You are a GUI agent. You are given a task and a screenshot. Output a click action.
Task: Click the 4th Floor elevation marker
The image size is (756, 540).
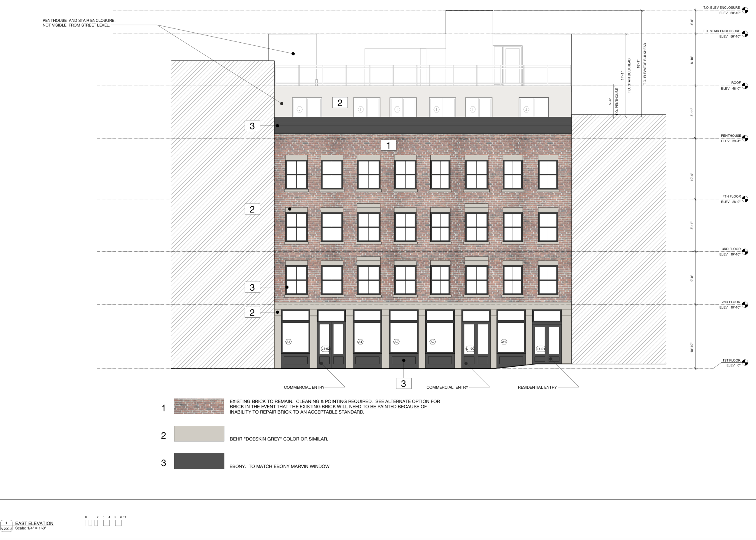pos(745,199)
